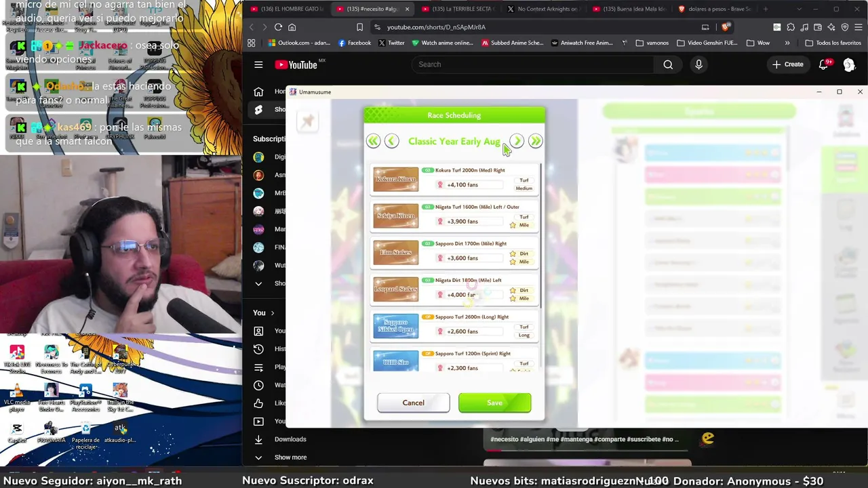Click the pin icon in Umamusume window
The height and width of the screenshot is (488, 868).
point(307,121)
